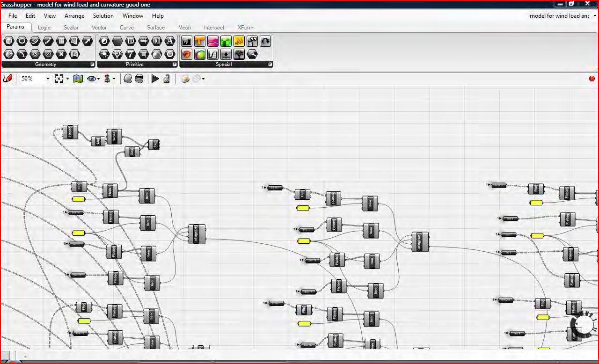This screenshot has height=364, width=599.
Task: Toggle the solver lock icon
Action: [167, 79]
